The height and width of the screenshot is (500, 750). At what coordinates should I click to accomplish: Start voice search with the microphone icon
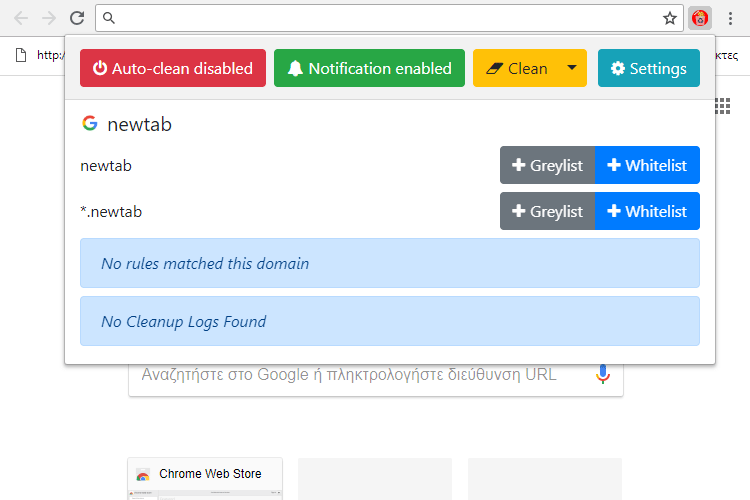point(603,374)
